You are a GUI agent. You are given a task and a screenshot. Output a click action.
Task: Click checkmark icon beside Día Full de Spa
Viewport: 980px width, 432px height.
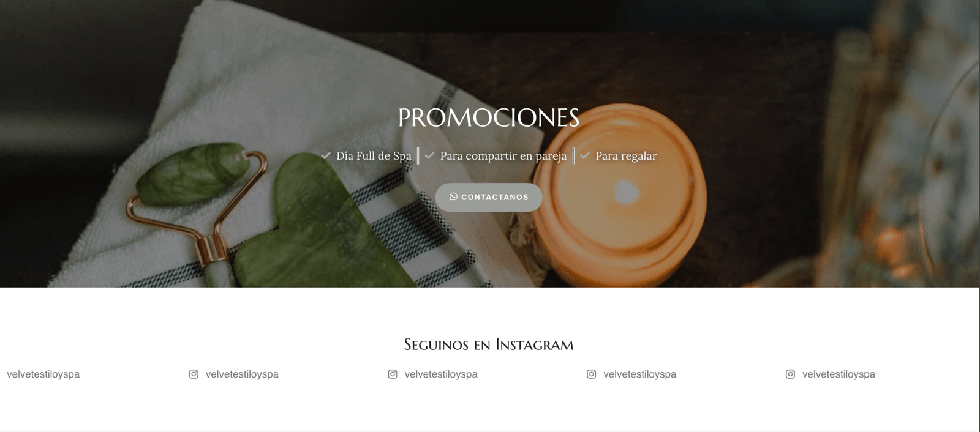[x=326, y=155]
